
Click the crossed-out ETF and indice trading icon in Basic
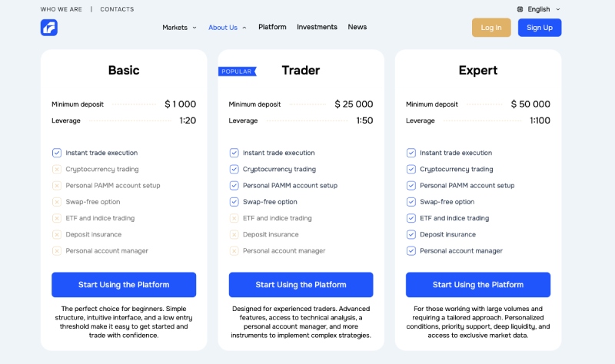pyautogui.click(x=57, y=218)
